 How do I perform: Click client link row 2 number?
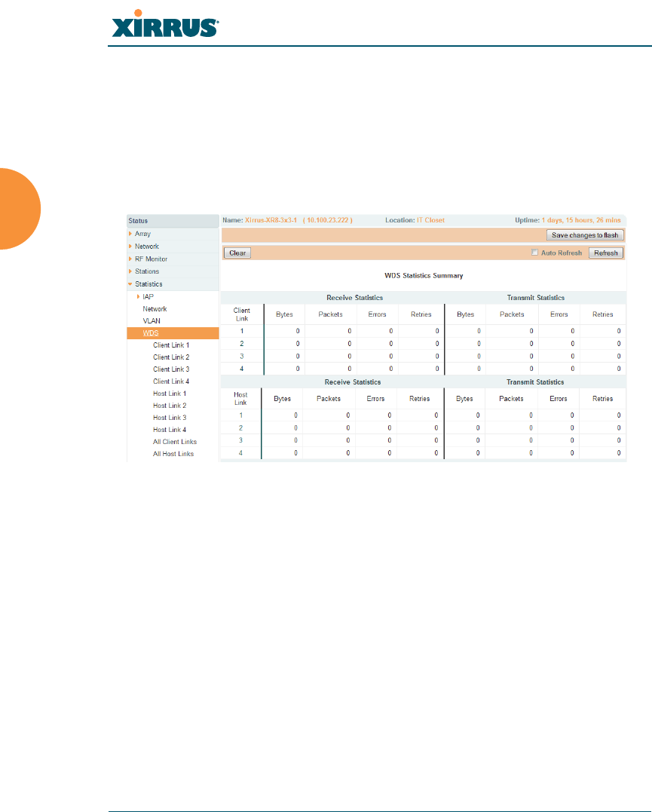242,343
